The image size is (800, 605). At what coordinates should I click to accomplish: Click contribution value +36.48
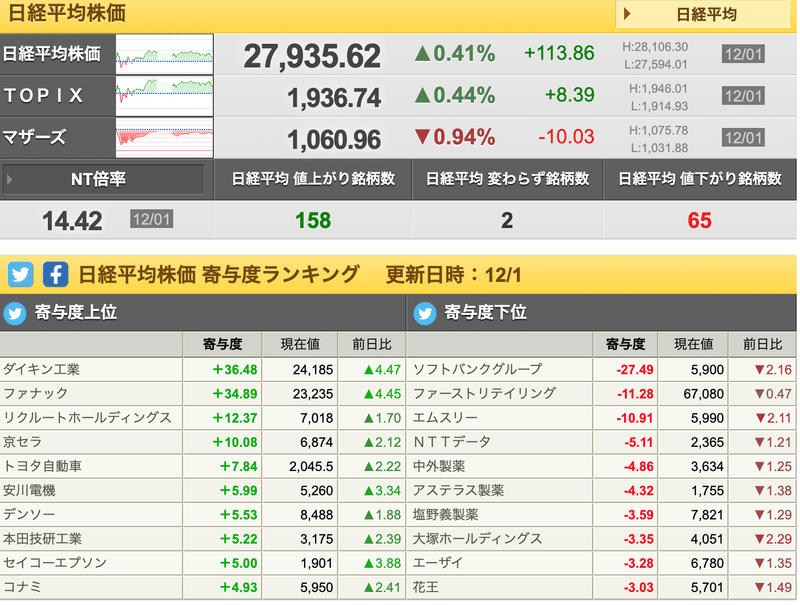point(235,369)
